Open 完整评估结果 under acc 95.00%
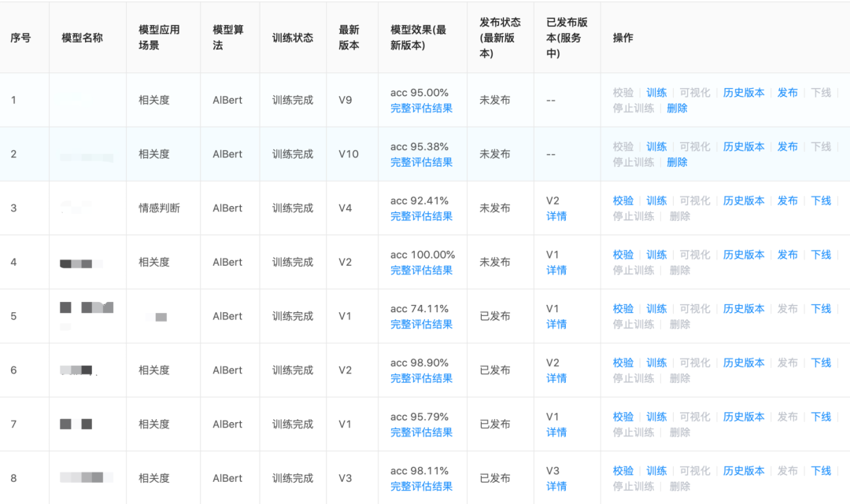The height and width of the screenshot is (504, 850). (x=421, y=109)
